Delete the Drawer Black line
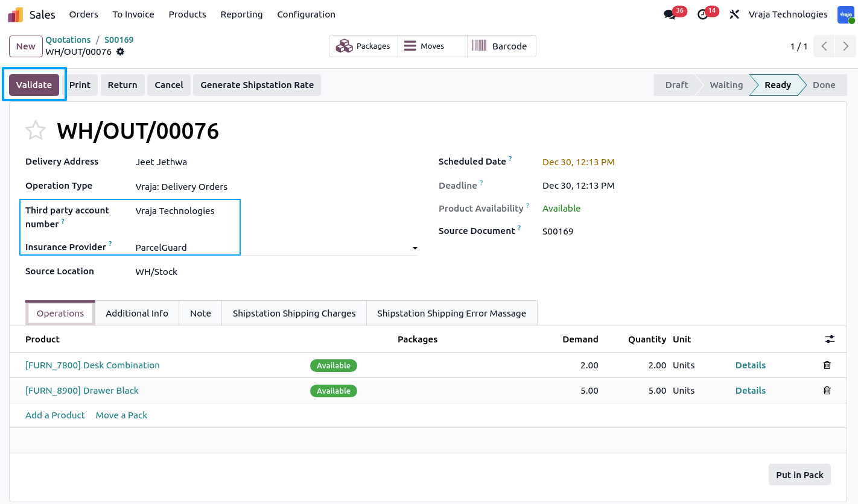 tap(827, 391)
